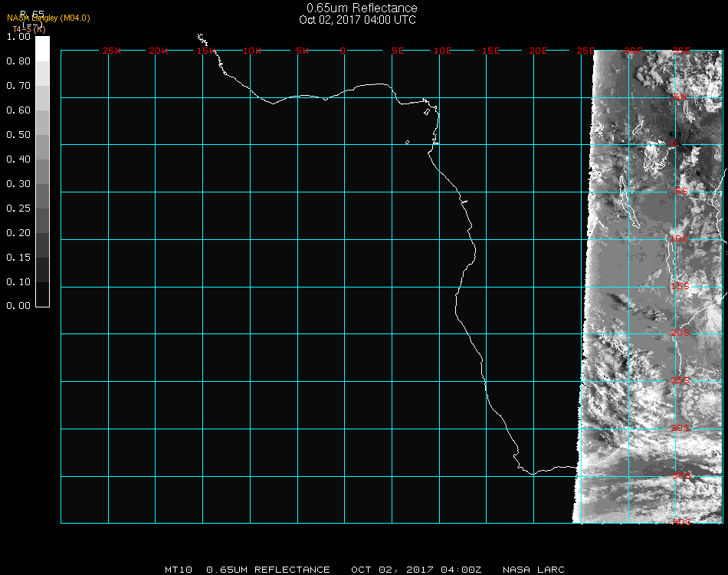This screenshot has width=728, height=575.
Task: Click the 5N latitude label
Action: click(x=680, y=97)
